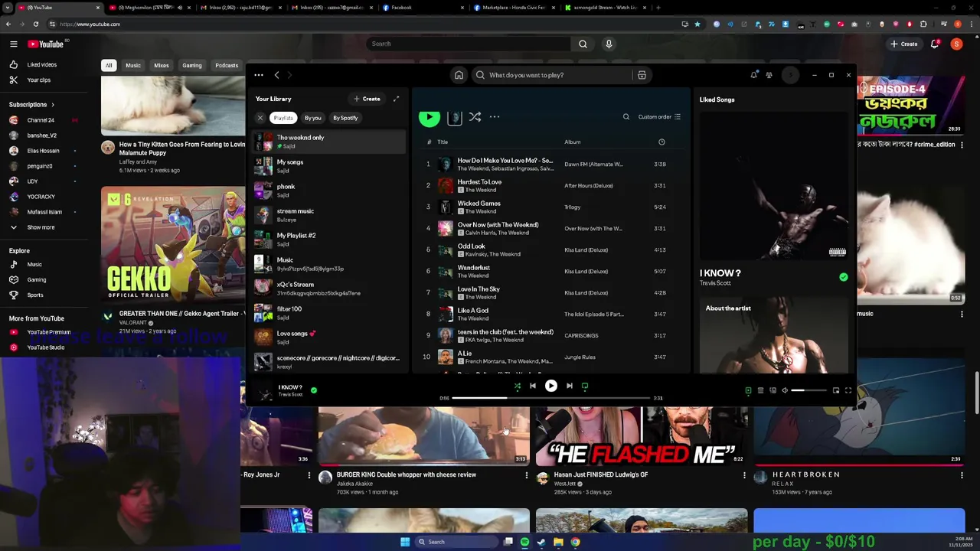
Task: Toggle Now Playing view icon
Action: (x=748, y=390)
